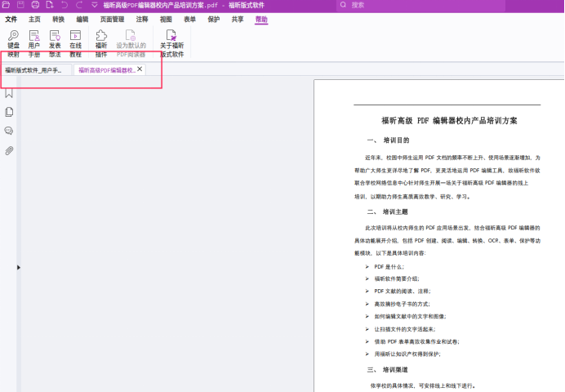
Task: Click the bullet item PDF 是什么
Action: [x=389, y=267]
